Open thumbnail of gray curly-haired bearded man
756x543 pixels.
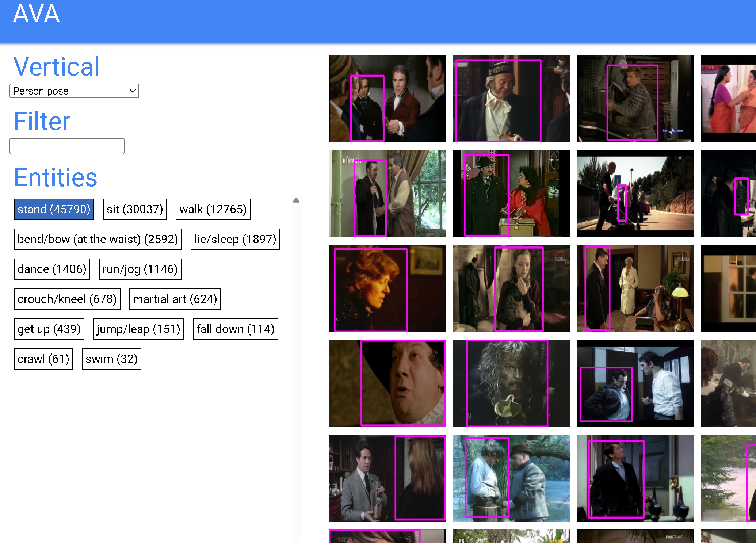(x=511, y=383)
